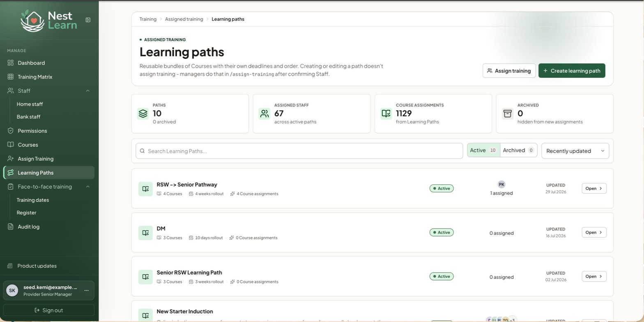Viewport: 644px width, 322px height.
Task: Collapse the Face-to-face training chevron
Action: 88,187
